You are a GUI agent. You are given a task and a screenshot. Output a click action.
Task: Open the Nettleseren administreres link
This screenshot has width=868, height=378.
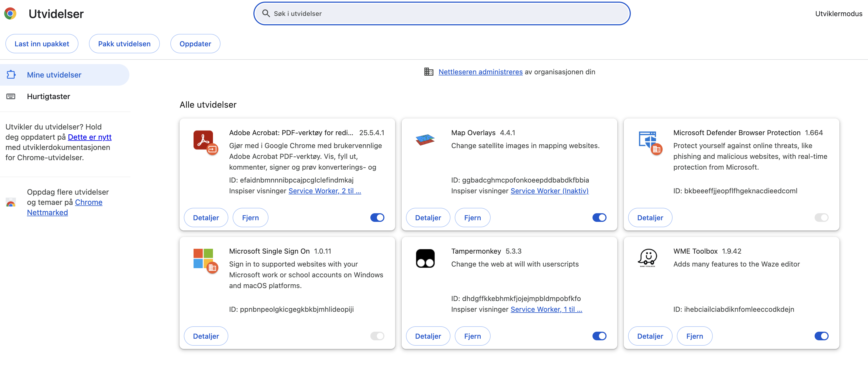point(480,72)
